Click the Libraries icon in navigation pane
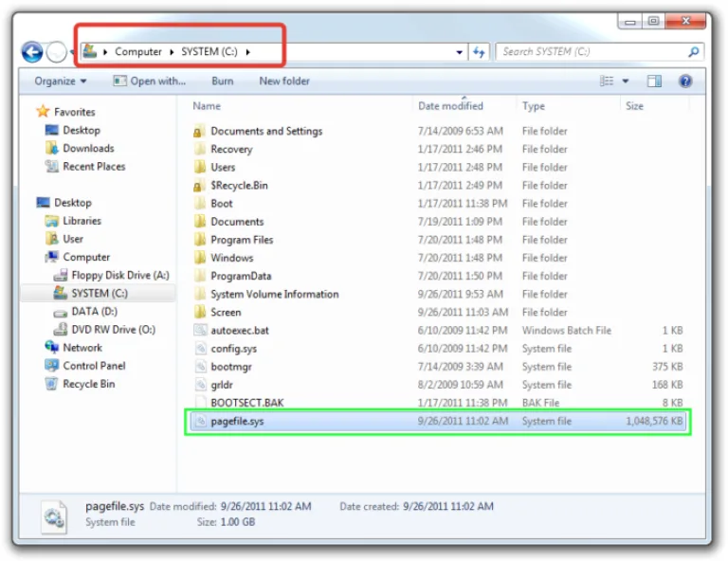This screenshot has width=728, height=561. [51, 221]
